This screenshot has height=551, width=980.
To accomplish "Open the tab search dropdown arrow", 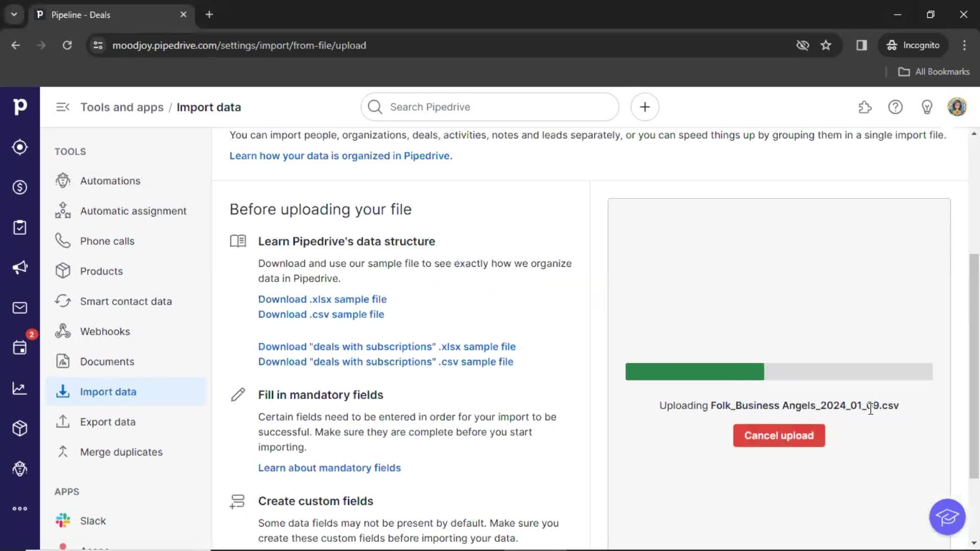I will point(14,15).
